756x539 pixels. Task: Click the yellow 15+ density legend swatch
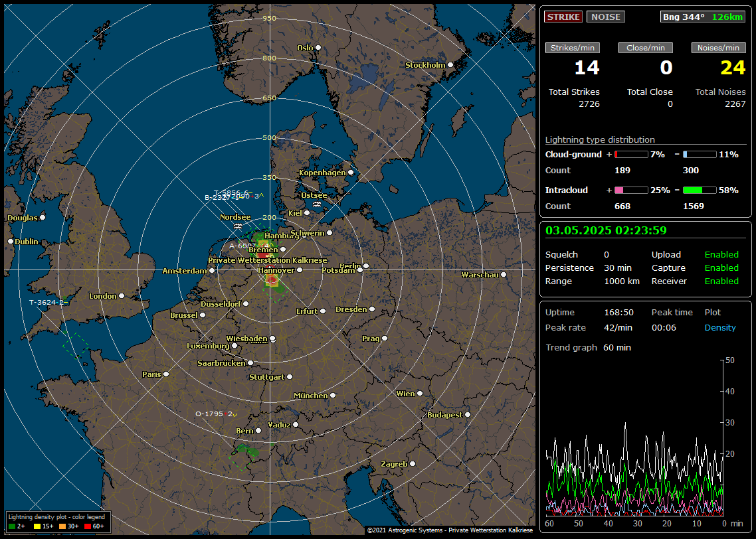[x=37, y=526]
